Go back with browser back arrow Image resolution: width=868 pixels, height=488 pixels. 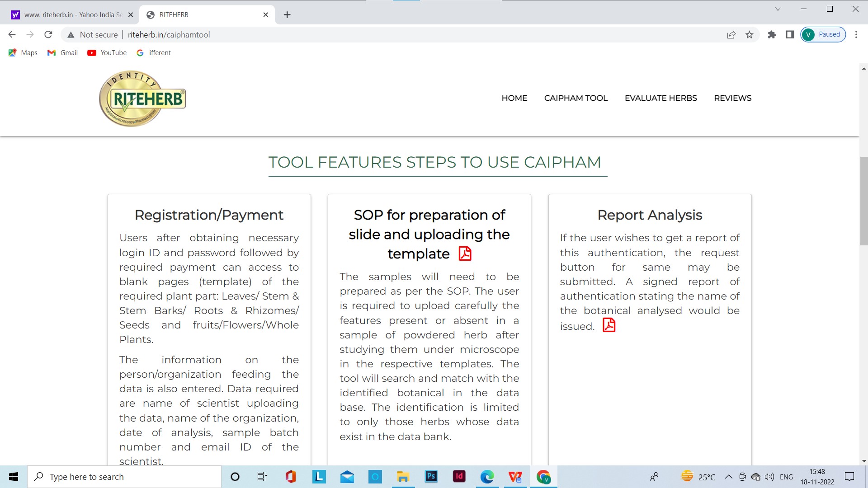pos(12,34)
